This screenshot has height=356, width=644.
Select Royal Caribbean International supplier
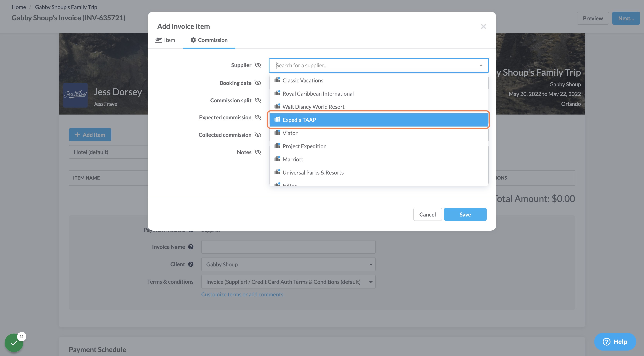tap(379, 94)
